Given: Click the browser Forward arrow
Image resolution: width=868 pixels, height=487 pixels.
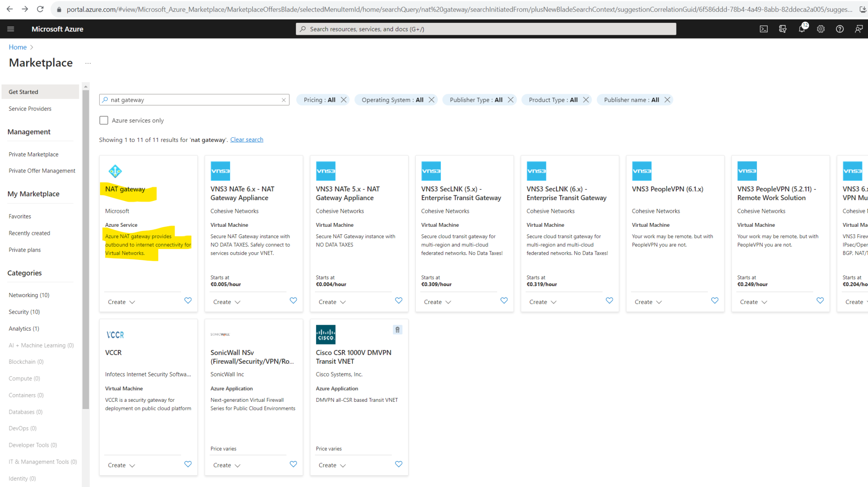Looking at the screenshot, I should click(25, 9).
